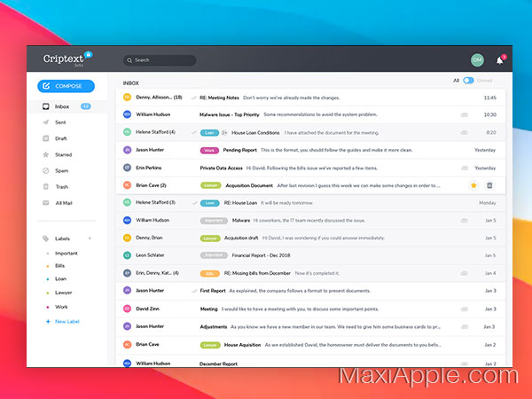Click attachment icon on Malware Issue email
532x399 pixels.
point(464,115)
